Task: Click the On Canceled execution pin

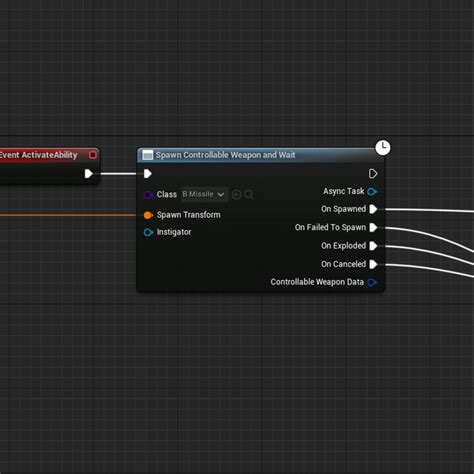Action: pyautogui.click(x=373, y=264)
